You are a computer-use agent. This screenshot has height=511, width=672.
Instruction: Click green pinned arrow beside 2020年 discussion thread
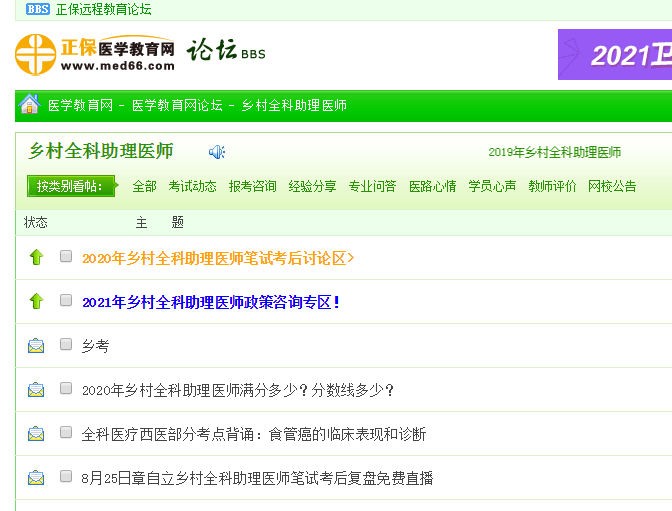point(37,258)
